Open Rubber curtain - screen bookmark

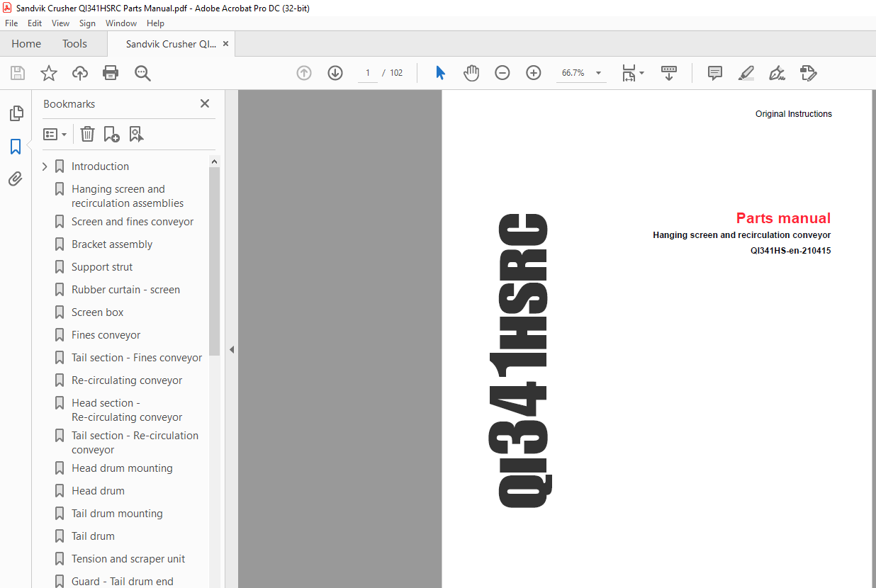coord(125,290)
